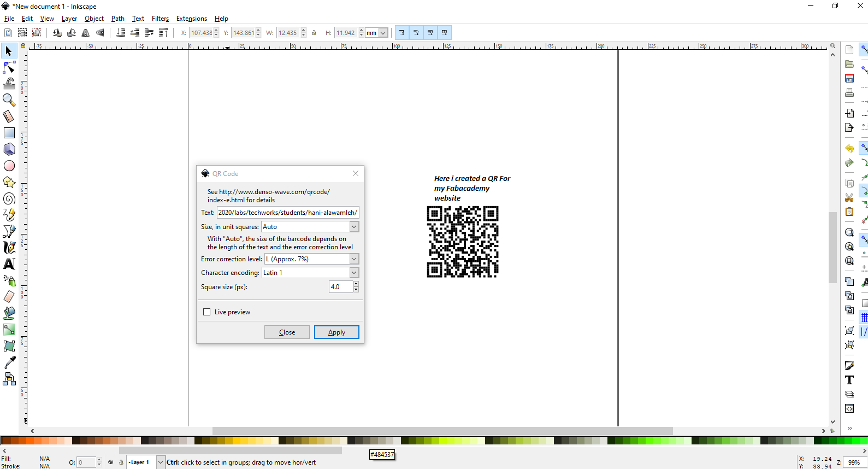This screenshot has width=868, height=469.
Task: Open the mm units dropdown
Action: (383, 33)
